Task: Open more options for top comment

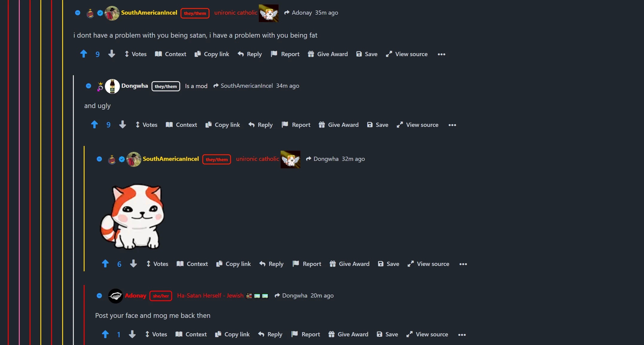Action: (x=441, y=54)
